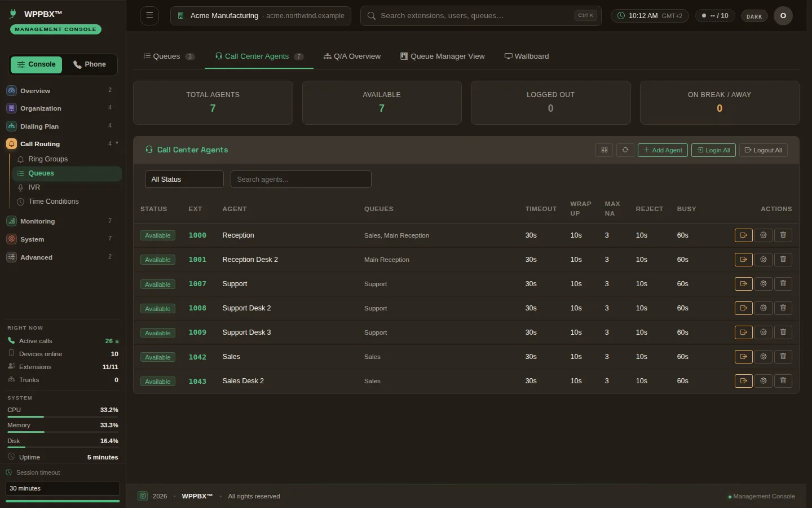This screenshot has height=508, width=812.
Task: Open Time Conditions in sidebar
Action: 68,202
